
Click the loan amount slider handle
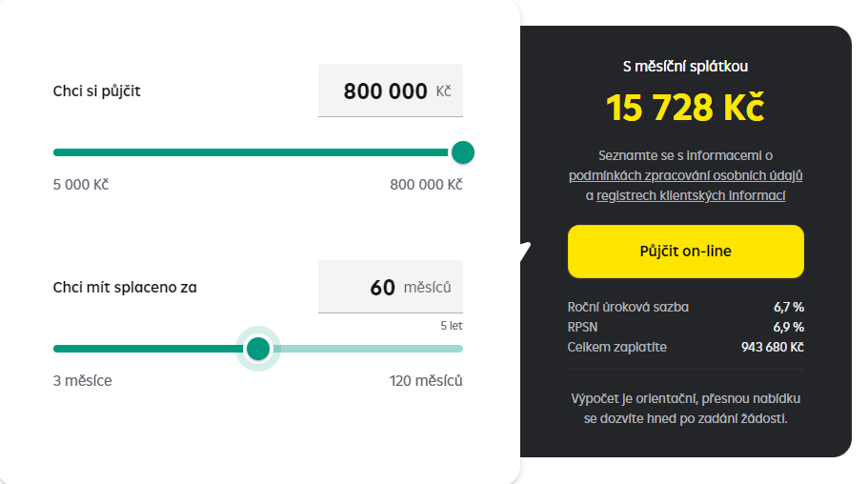coord(463,152)
